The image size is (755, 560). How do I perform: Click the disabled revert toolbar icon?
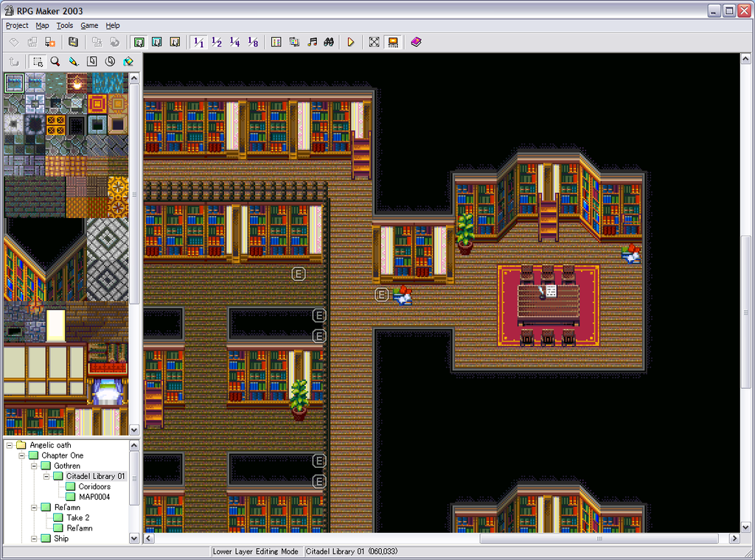click(x=114, y=42)
